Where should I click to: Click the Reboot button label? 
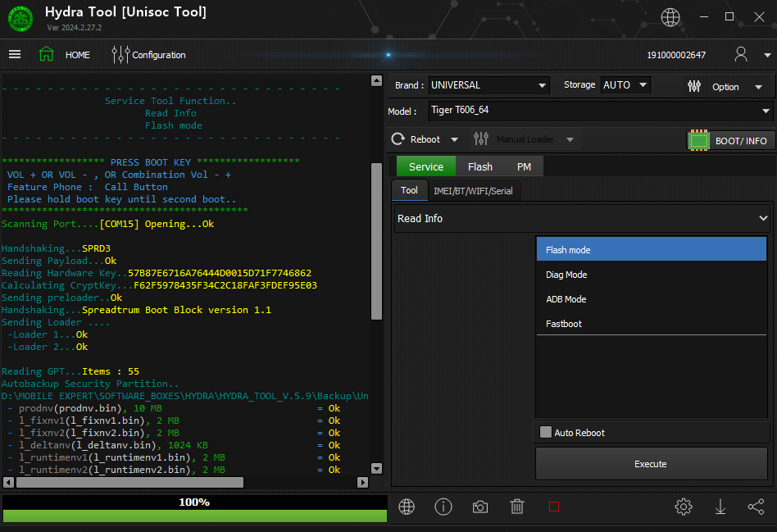[425, 139]
